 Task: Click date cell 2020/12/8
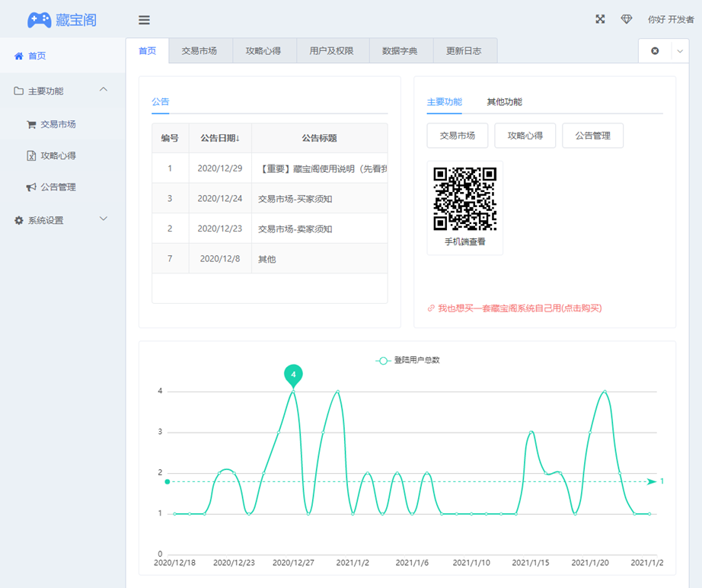point(220,258)
